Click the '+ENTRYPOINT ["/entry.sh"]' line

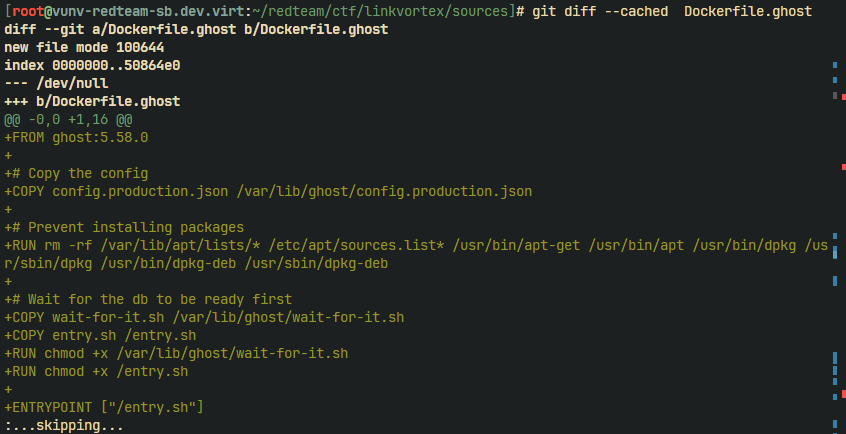point(104,407)
